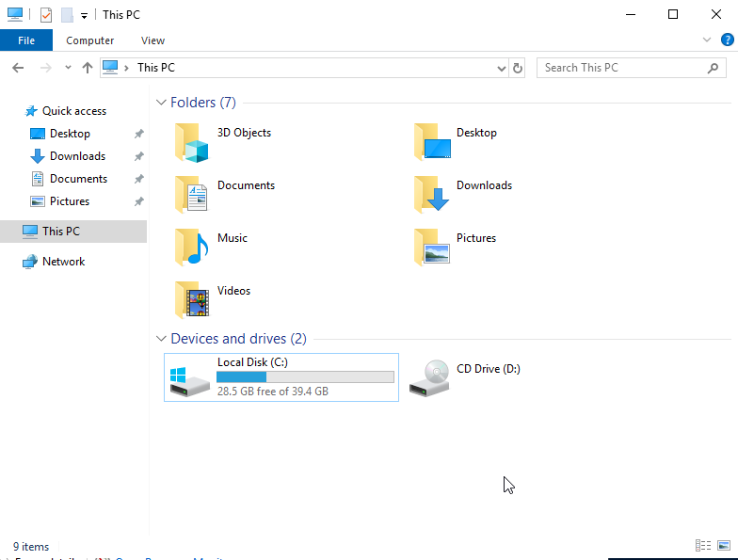Viewport: 738px width, 560px height.
Task: Click the Search This PC field
Action: tap(621, 68)
